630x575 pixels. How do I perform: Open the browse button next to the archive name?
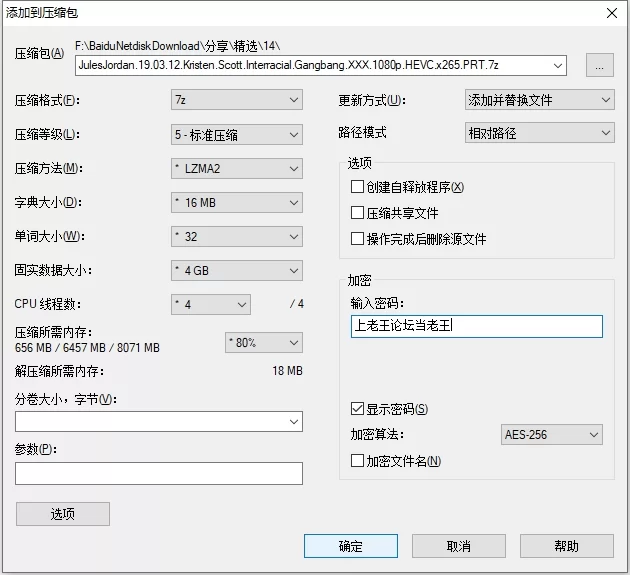599,65
